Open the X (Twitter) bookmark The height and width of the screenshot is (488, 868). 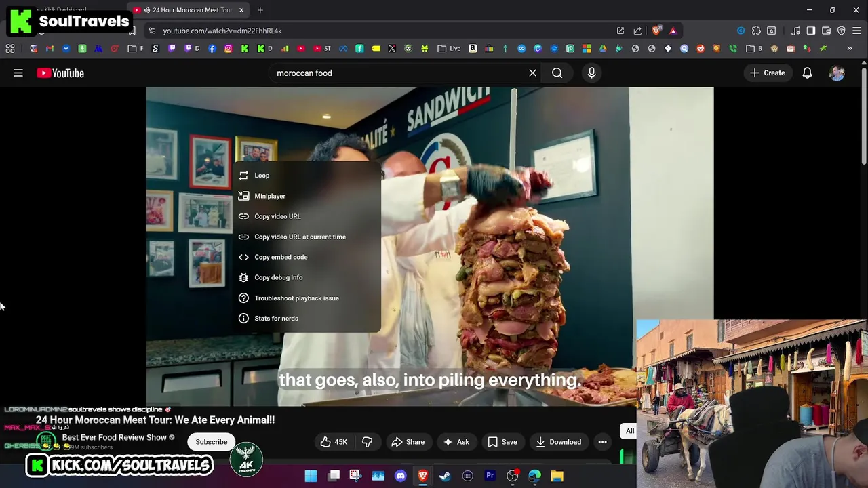tap(392, 49)
